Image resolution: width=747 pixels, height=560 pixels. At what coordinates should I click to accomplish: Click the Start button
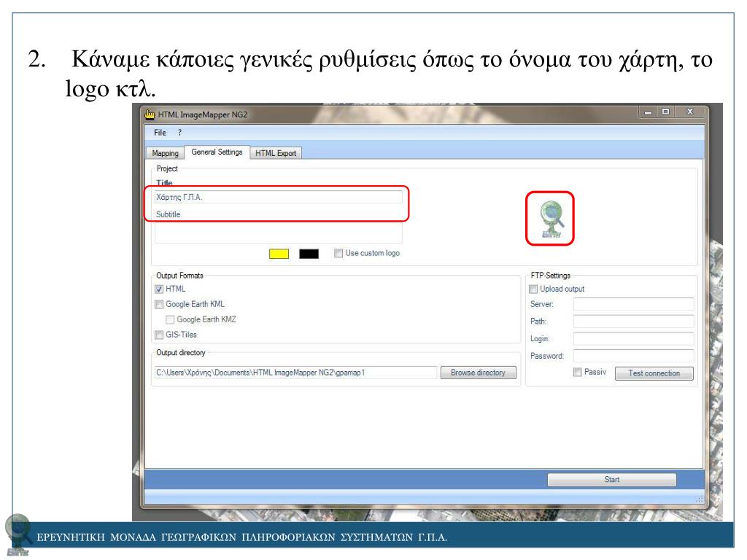coord(612,480)
